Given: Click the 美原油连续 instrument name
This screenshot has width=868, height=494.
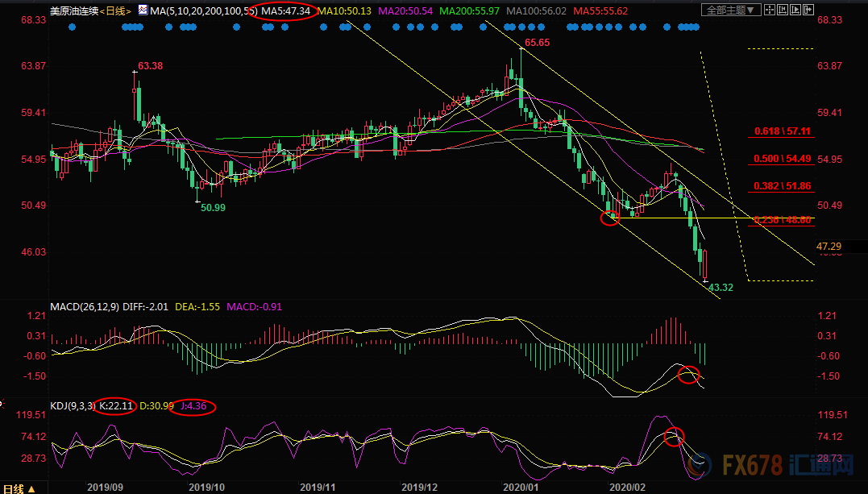Looking at the screenshot, I should (76, 10).
